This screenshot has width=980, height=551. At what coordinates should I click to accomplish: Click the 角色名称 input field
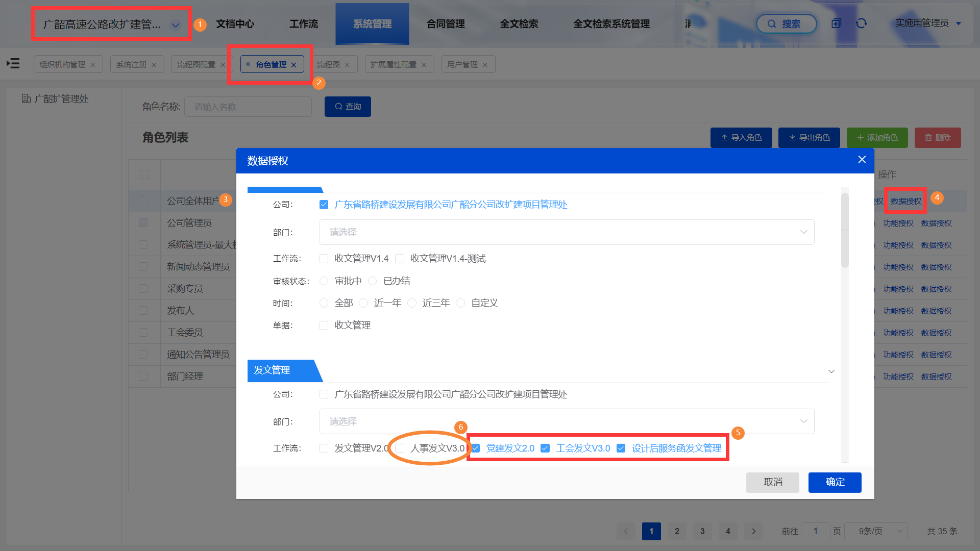(x=248, y=107)
